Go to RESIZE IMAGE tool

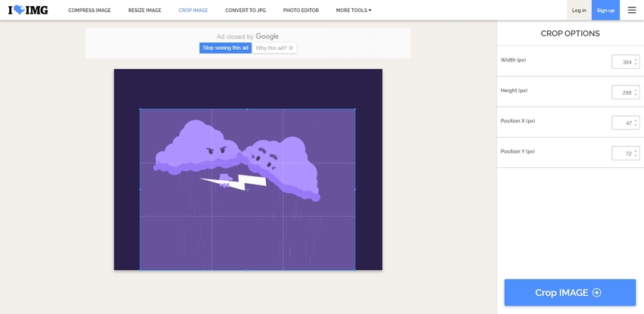tap(144, 11)
